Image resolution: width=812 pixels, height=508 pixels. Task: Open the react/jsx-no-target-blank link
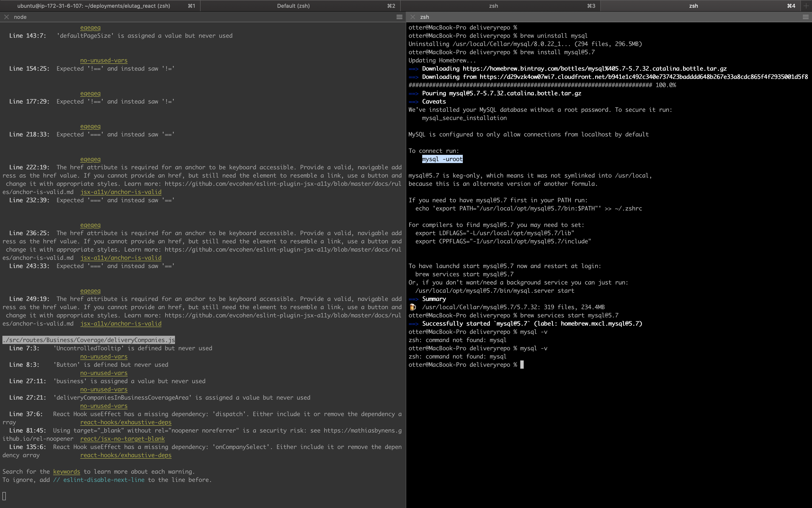(123, 439)
